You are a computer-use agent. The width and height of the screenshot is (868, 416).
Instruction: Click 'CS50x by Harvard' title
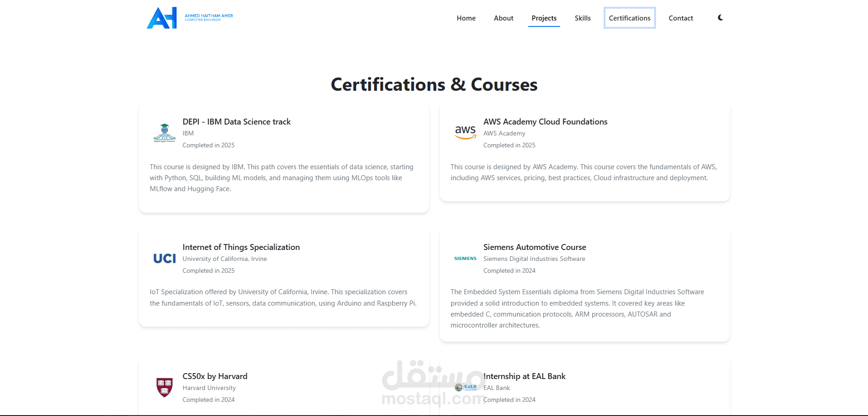click(x=215, y=376)
